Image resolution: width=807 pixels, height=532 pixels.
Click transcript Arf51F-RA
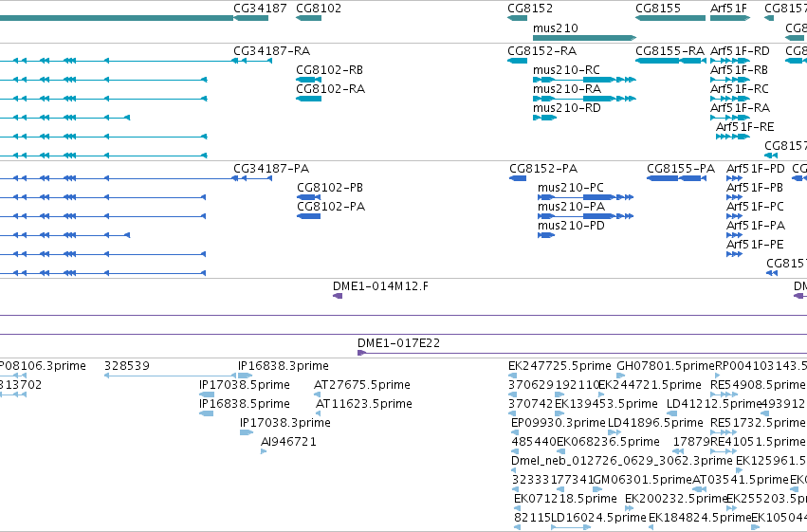(x=740, y=108)
